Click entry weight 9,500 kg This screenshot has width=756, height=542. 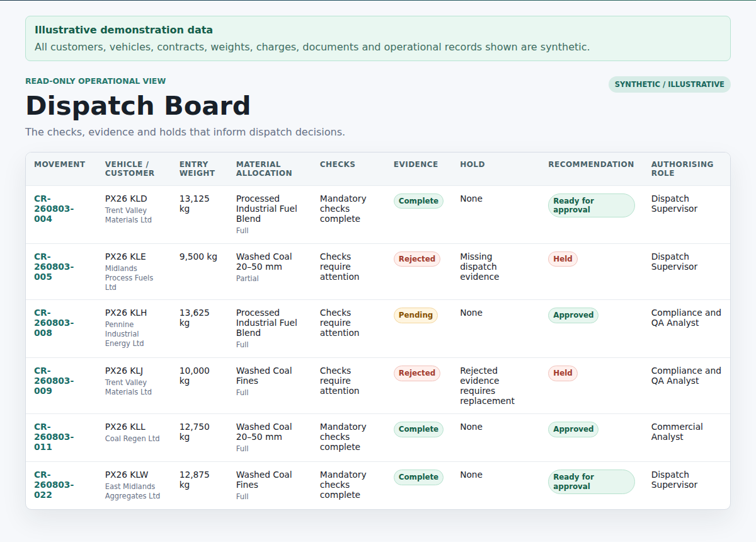click(x=198, y=257)
